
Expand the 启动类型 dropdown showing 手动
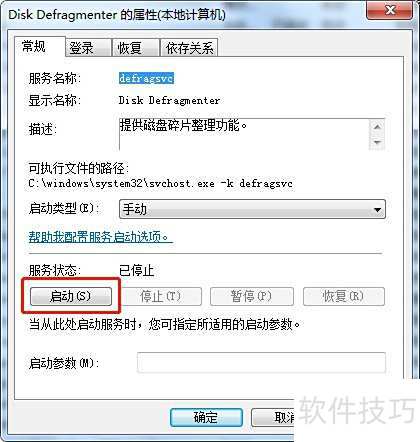[x=252, y=209]
